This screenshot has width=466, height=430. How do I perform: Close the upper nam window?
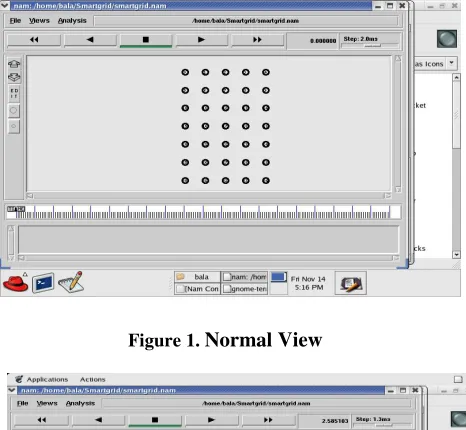point(402,6)
